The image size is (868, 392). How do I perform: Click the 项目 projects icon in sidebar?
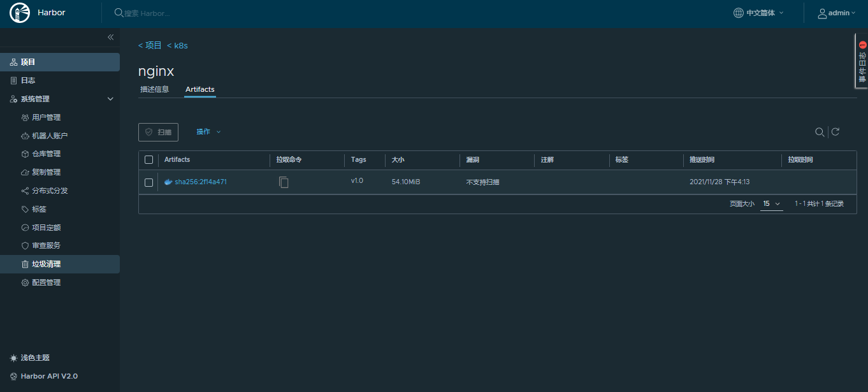(13, 62)
